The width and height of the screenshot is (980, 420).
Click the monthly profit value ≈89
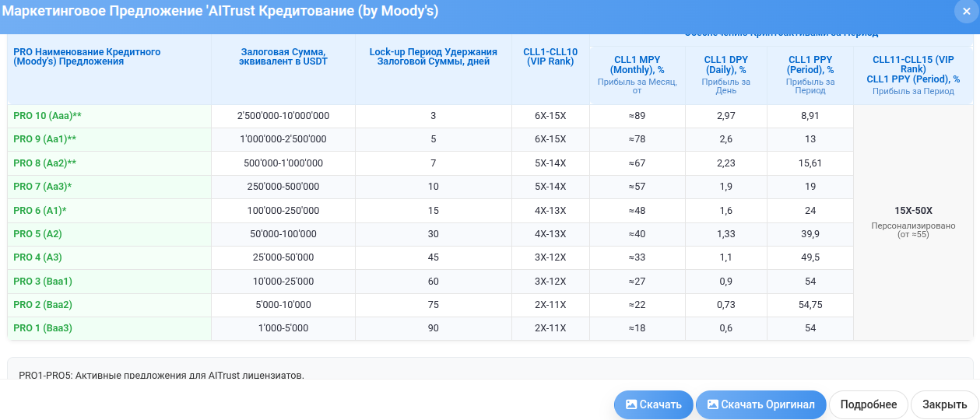coord(637,116)
